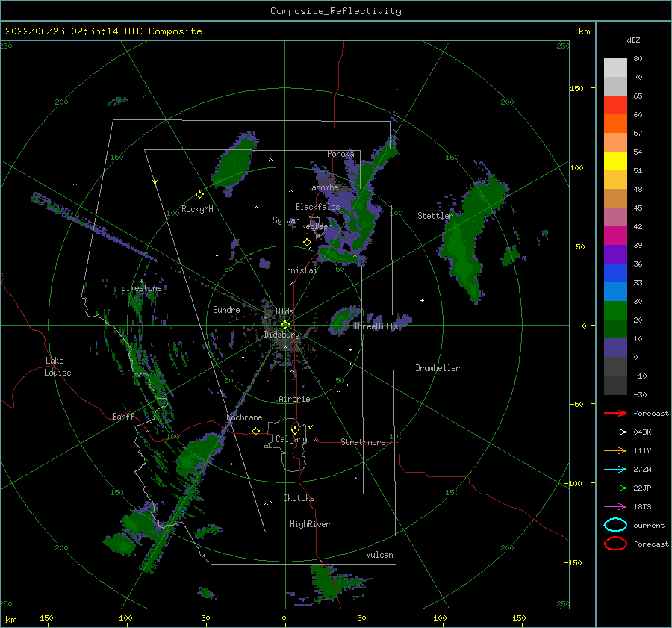Click the Drumheller town label
The image size is (672, 628).
tap(438, 368)
